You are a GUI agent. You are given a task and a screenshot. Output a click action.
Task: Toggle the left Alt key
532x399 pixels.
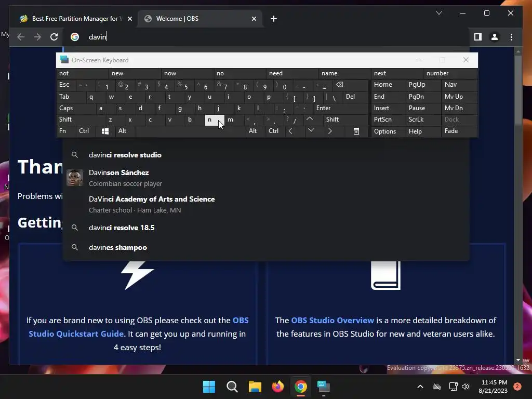point(125,131)
